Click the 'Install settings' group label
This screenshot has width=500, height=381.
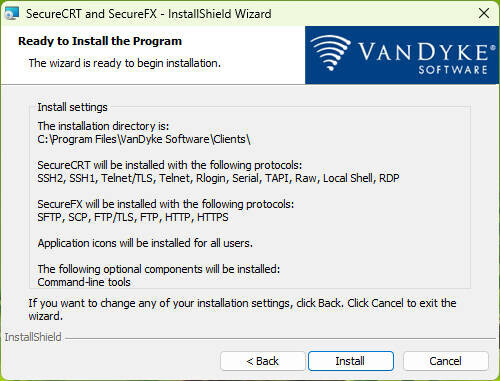point(72,107)
